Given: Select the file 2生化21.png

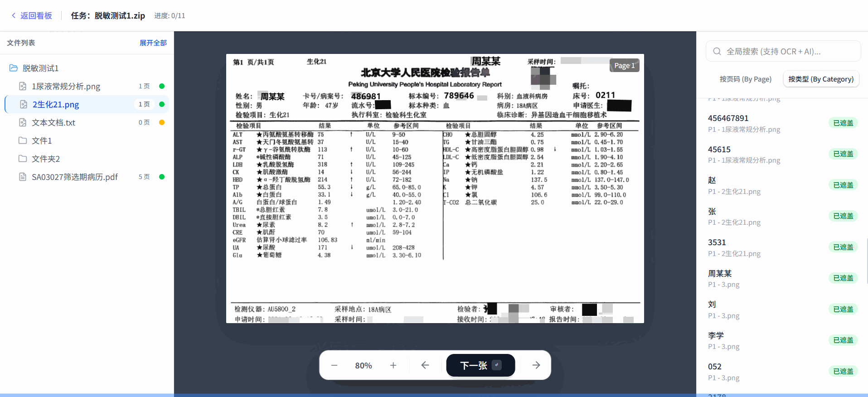Looking at the screenshot, I should [x=55, y=104].
